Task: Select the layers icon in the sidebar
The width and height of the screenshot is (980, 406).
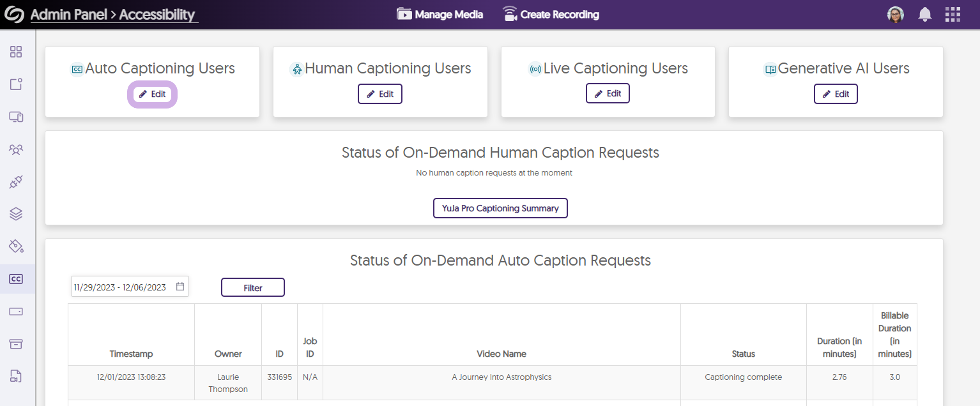Action: [x=17, y=214]
